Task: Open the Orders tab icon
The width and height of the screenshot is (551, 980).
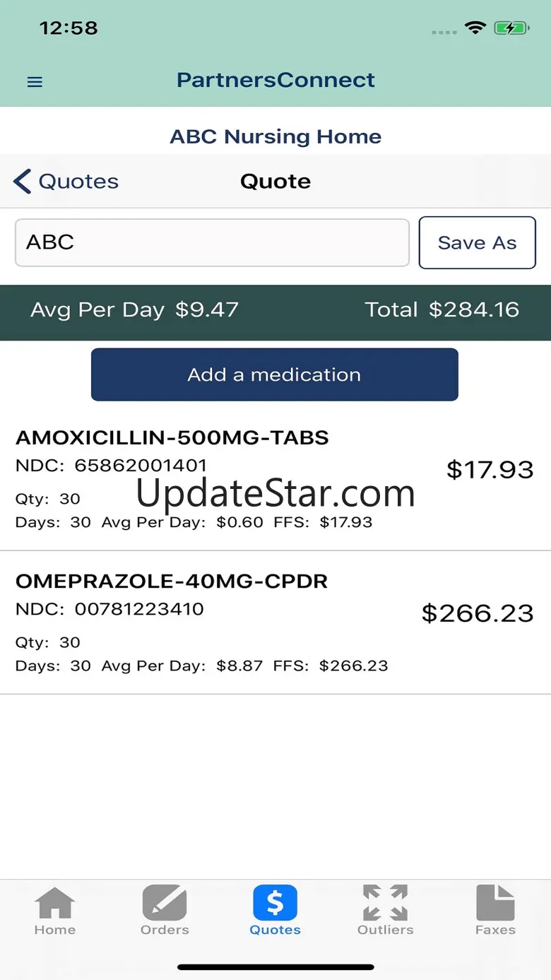Action: (x=165, y=903)
